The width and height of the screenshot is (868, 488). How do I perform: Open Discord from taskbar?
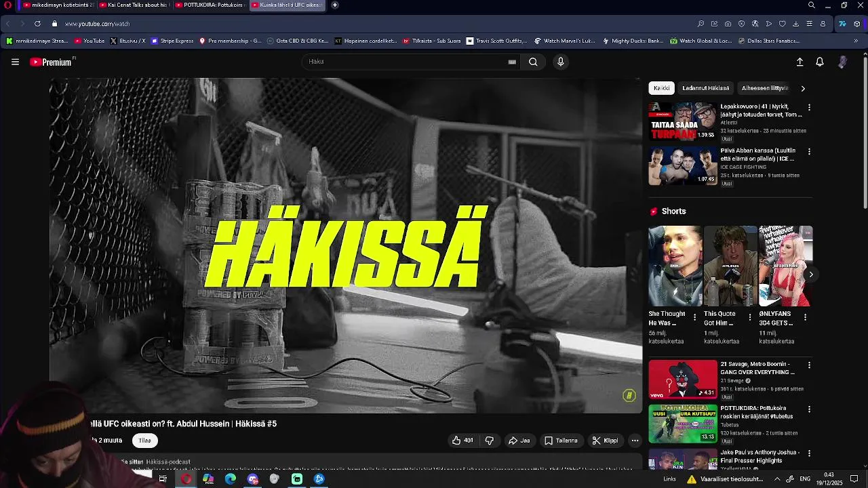coord(253,479)
